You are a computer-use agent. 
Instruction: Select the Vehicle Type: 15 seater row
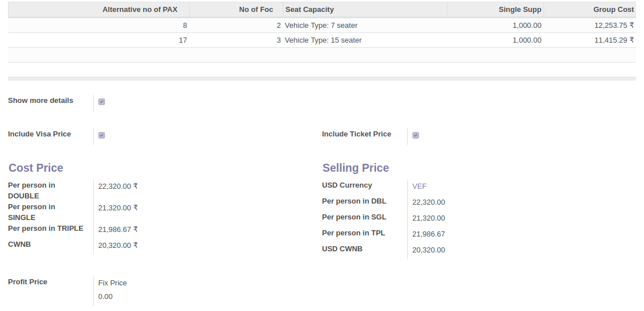323,40
